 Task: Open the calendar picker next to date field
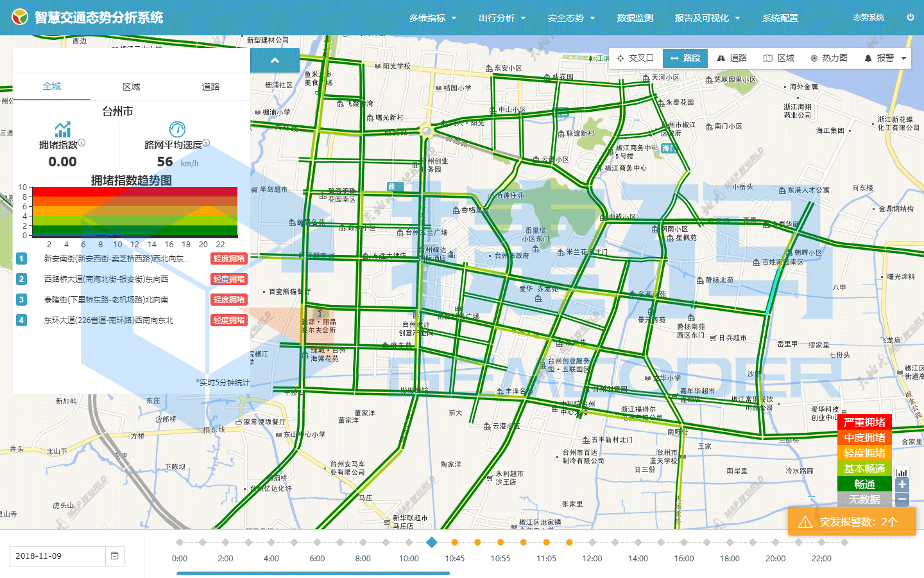click(114, 556)
